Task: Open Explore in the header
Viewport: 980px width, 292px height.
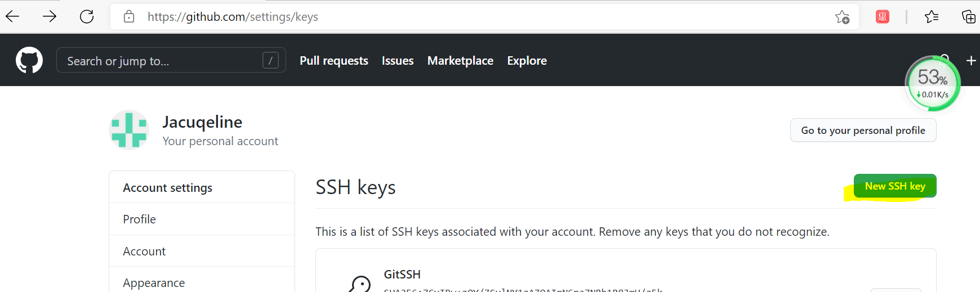Action: click(527, 61)
